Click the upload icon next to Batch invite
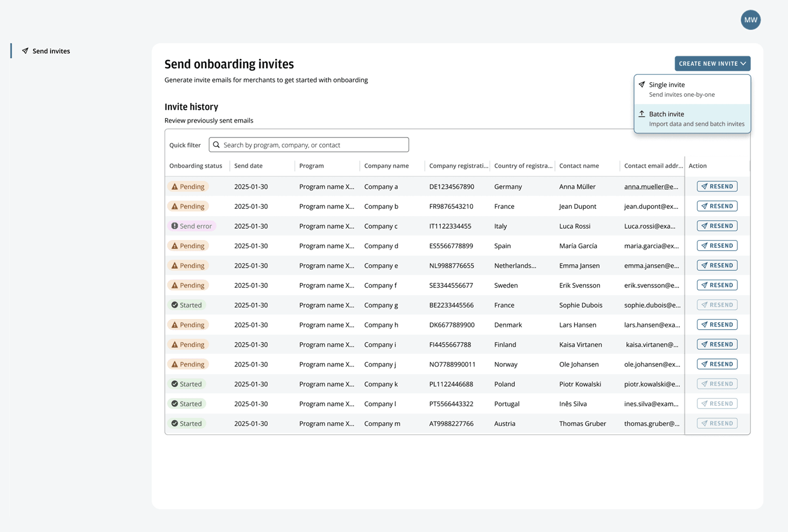 click(642, 114)
